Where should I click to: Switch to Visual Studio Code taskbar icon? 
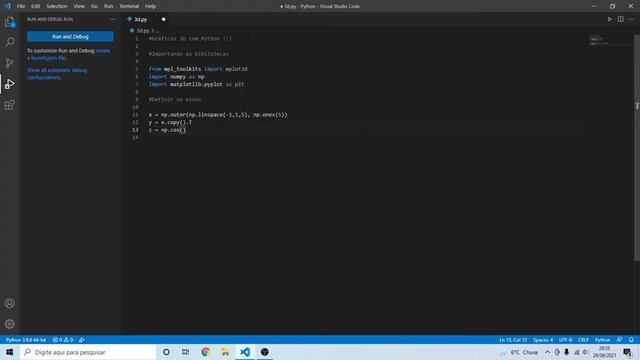(x=245, y=352)
